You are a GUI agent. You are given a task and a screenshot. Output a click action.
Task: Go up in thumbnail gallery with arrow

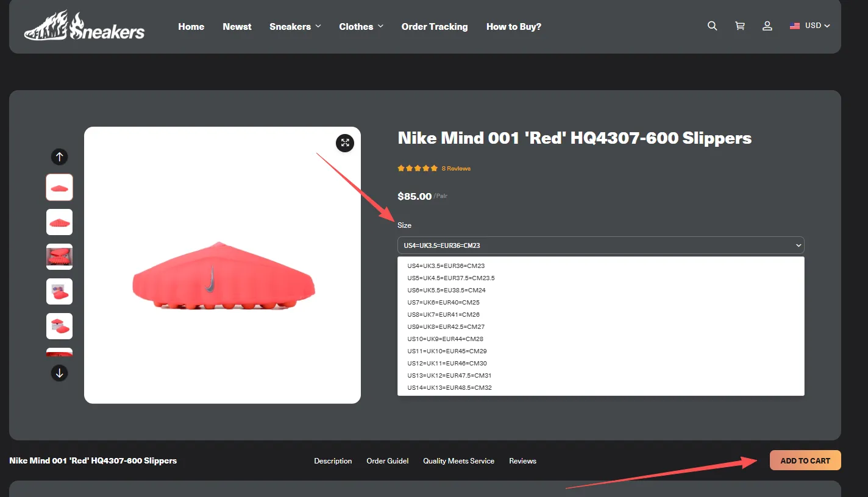(59, 157)
